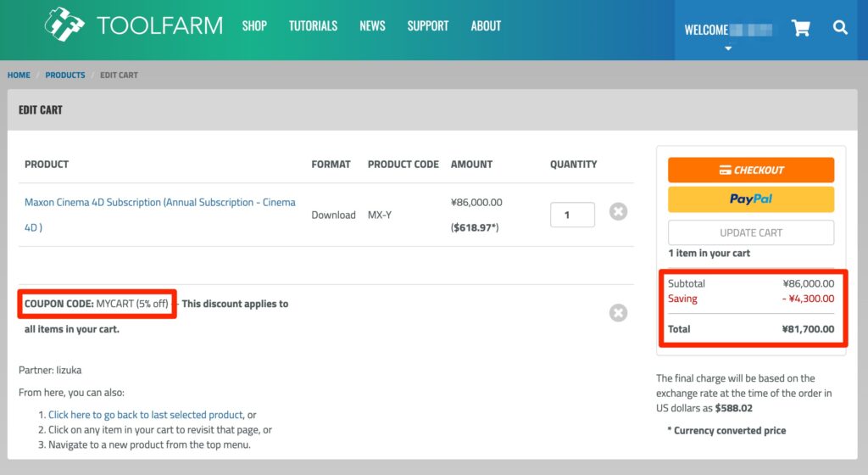Click the ($618.97*) converted price

(x=475, y=227)
